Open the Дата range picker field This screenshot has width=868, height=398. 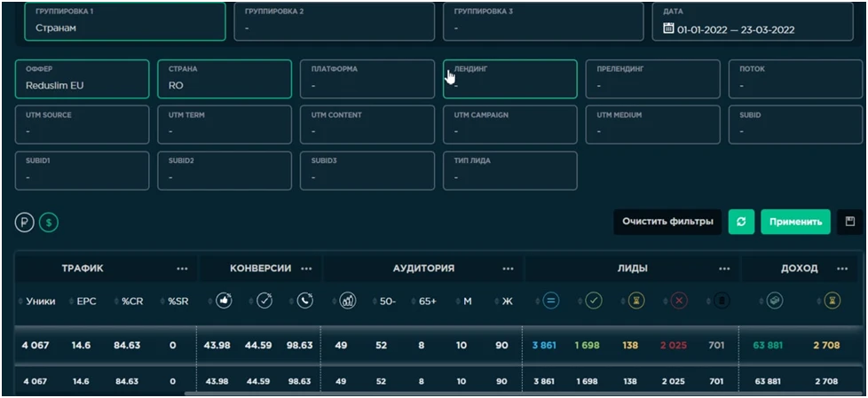753,21
